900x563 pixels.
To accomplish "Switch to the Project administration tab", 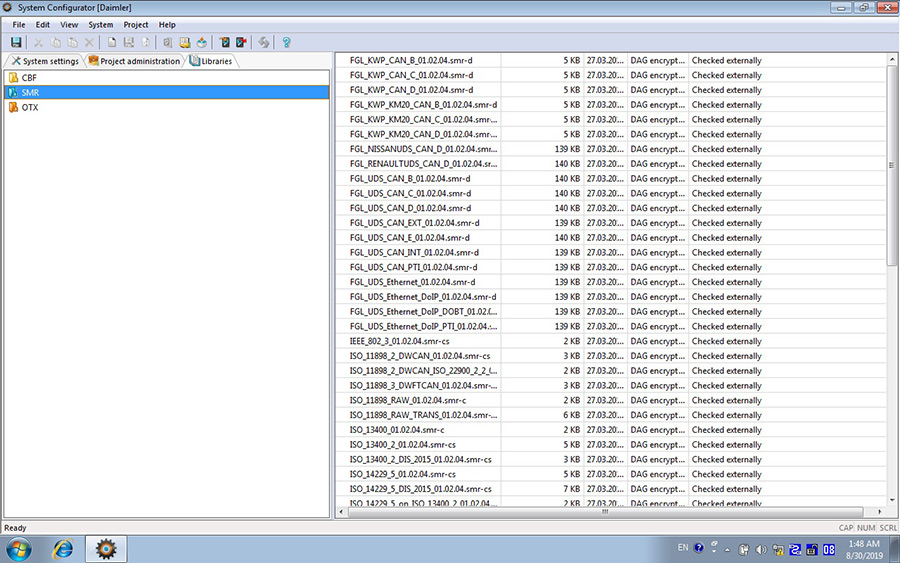I will (x=135, y=61).
